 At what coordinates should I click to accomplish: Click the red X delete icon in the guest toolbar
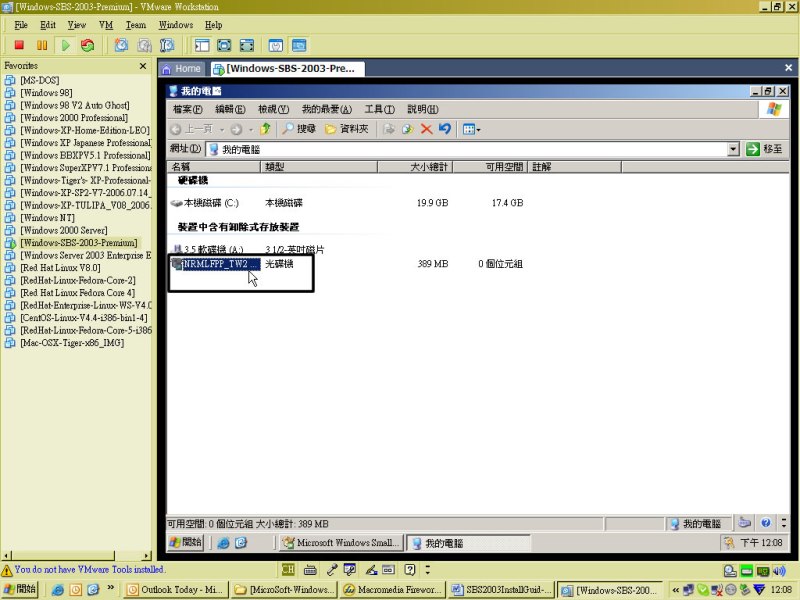tap(427, 129)
